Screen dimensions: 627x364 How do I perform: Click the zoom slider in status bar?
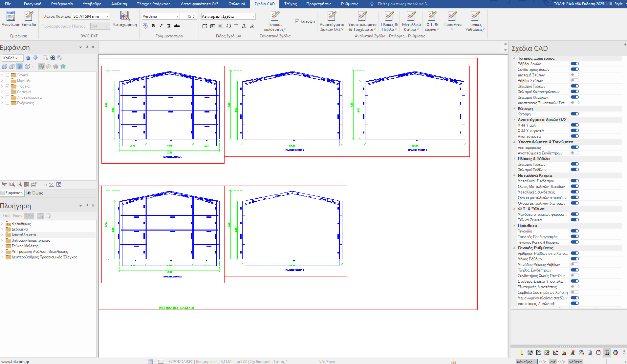tap(606, 362)
